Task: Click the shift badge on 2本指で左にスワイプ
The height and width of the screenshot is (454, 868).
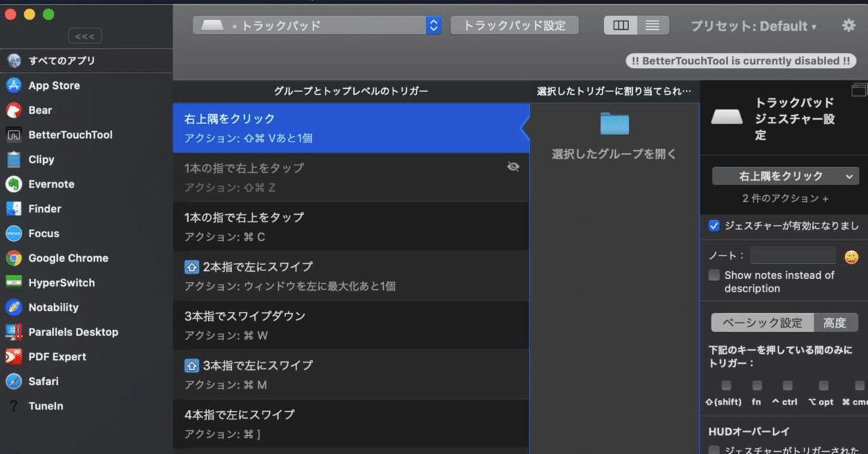Action: (191, 267)
